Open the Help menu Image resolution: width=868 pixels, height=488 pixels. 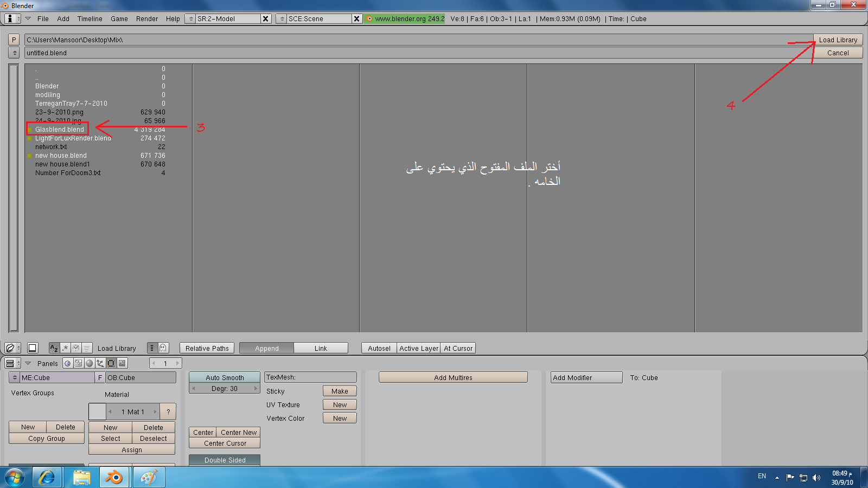pos(173,18)
